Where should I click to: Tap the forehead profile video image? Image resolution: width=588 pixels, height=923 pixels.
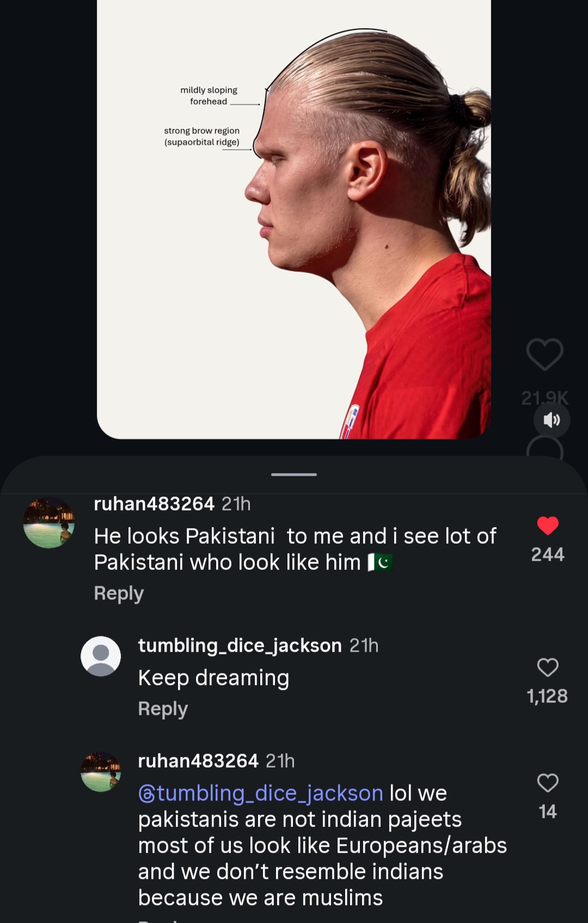tap(294, 218)
